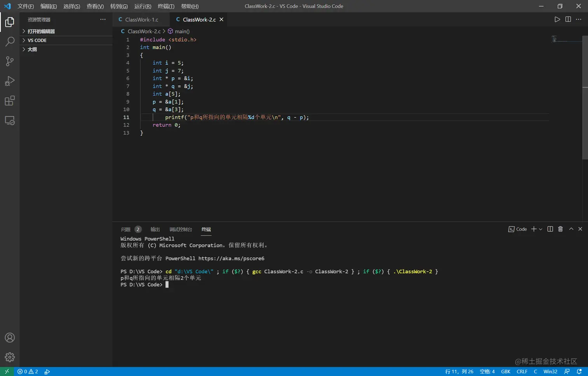Add a new terminal with plus icon

[534, 229]
